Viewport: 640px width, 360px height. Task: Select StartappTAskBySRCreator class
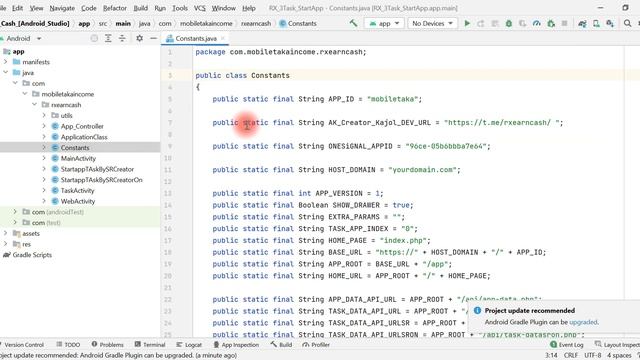click(x=97, y=169)
